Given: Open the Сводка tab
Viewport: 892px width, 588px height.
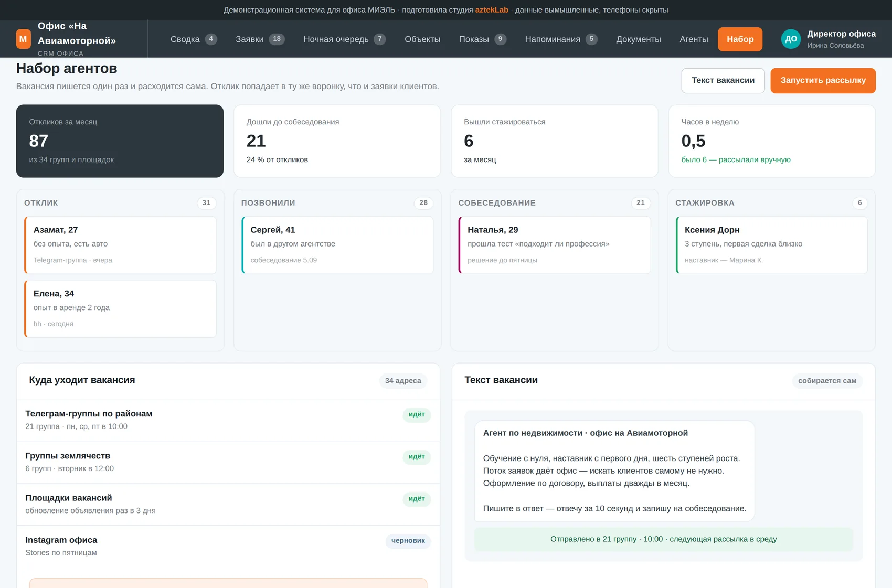Looking at the screenshot, I should [x=194, y=39].
